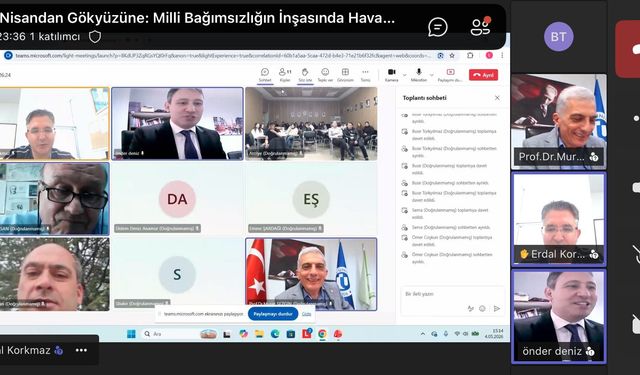Bookmark the page with the star icon
This screenshot has height=375, width=640.
[x=452, y=55]
